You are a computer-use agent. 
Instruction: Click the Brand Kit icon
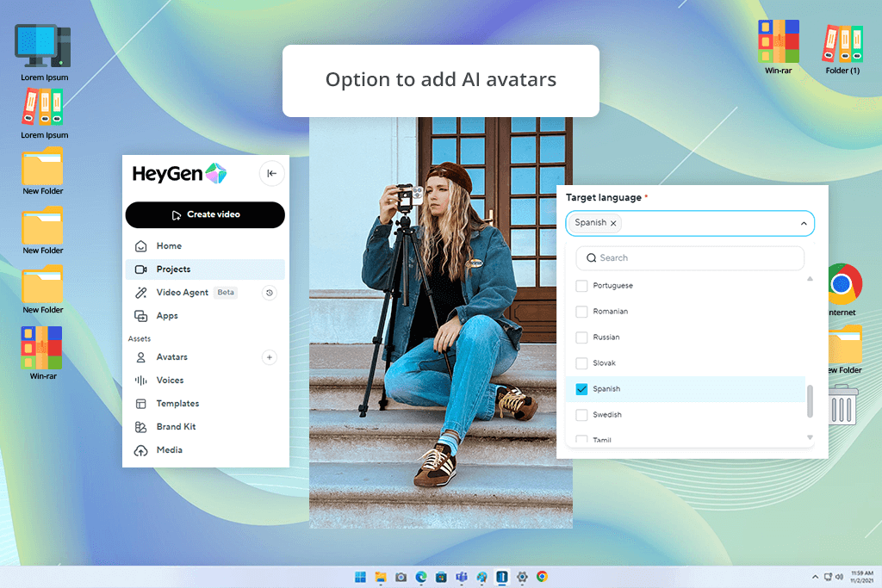tap(140, 427)
